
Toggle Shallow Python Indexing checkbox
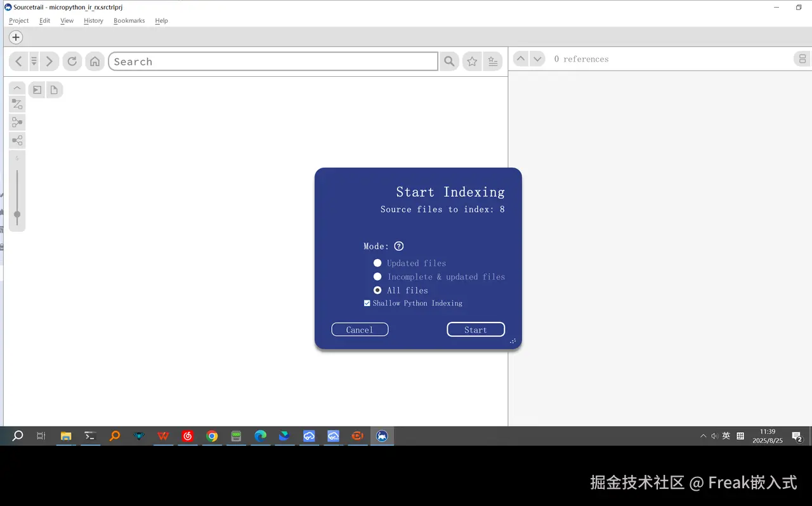pyautogui.click(x=413, y=303)
